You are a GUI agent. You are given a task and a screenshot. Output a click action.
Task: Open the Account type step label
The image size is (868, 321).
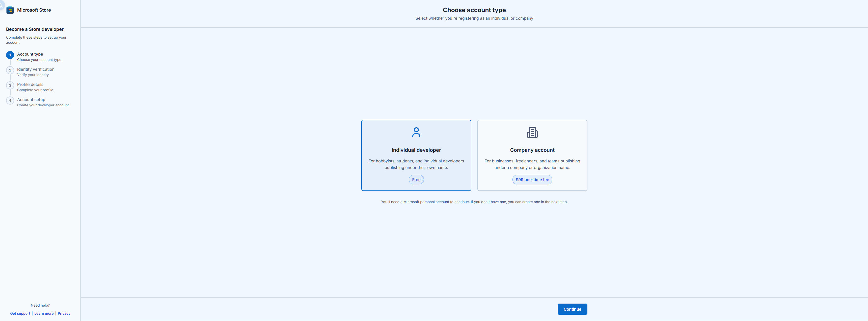(x=30, y=54)
